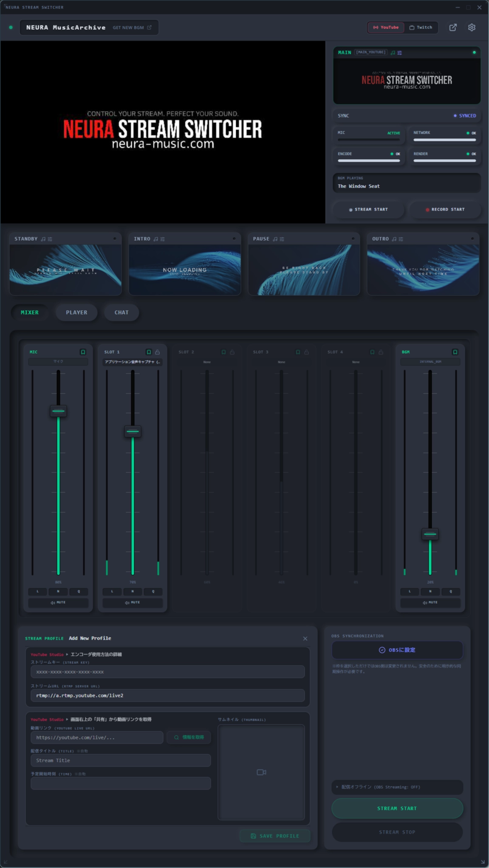The height and width of the screenshot is (868, 489).
Task: Switch to the CHAT tab
Action: click(122, 312)
